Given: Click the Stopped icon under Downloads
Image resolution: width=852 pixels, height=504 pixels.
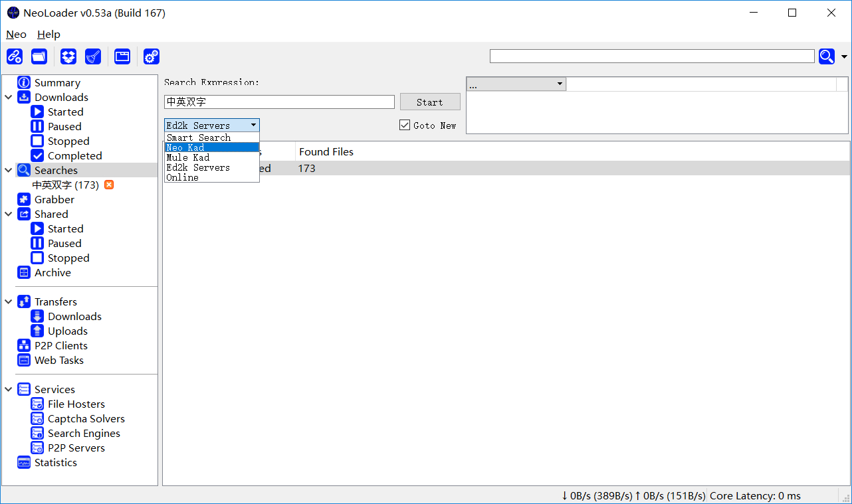Looking at the screenshot, I should (x=37, y=141).
